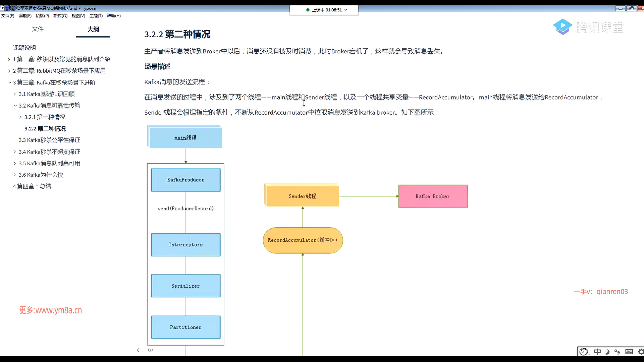Toggle half-moon width mode icon

(x=607, y=352)
